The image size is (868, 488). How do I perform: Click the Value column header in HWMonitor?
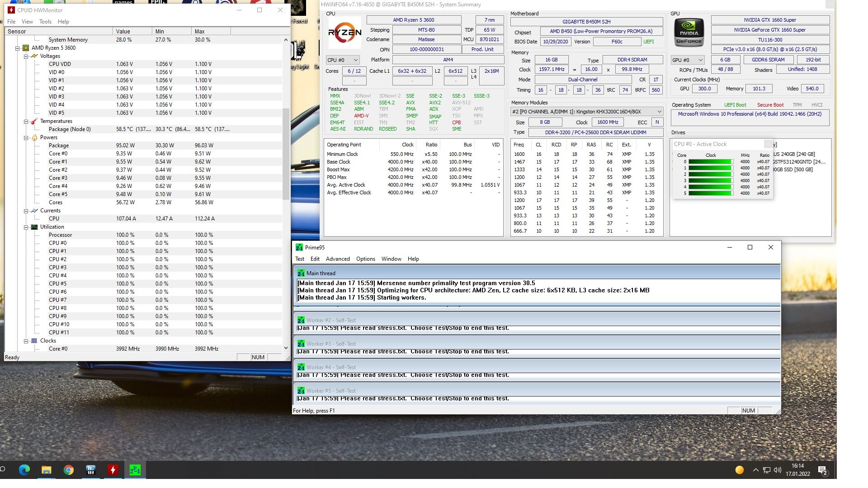click(x=132, y=31)
